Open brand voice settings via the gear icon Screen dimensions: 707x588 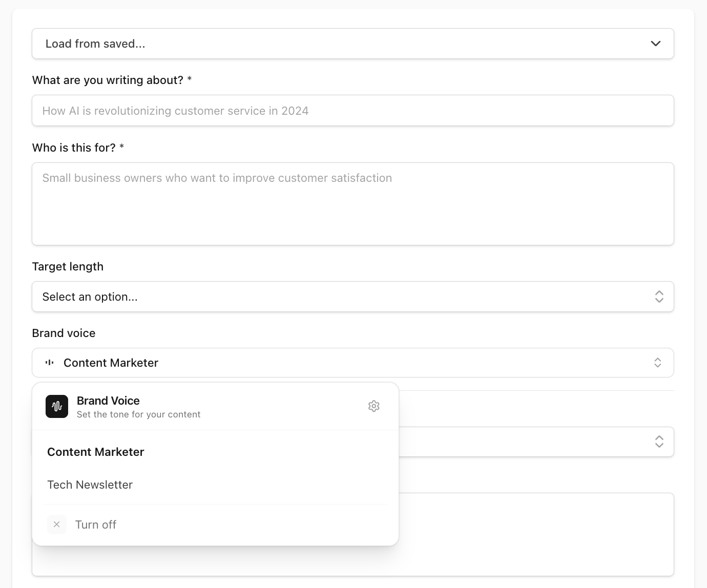click(374, 406)
